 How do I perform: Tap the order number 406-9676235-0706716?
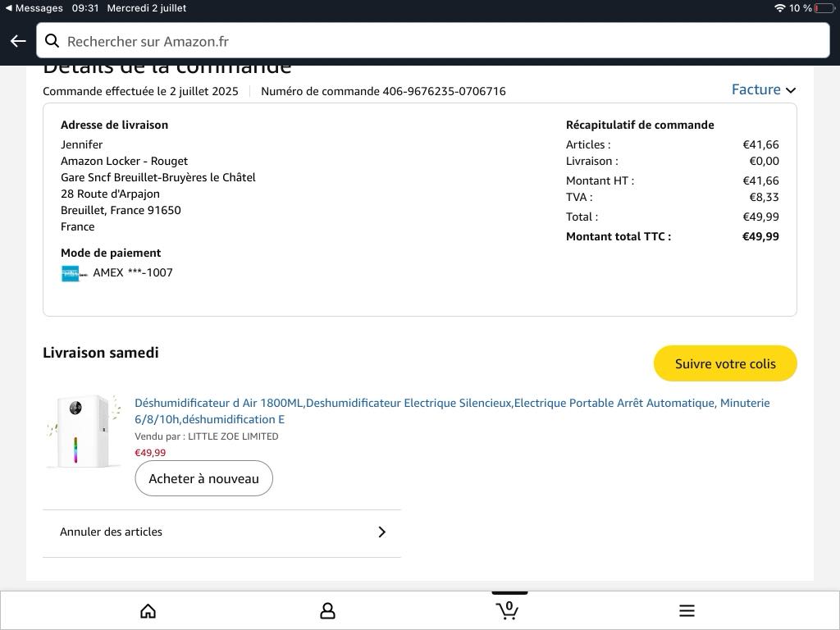[444, 91]
